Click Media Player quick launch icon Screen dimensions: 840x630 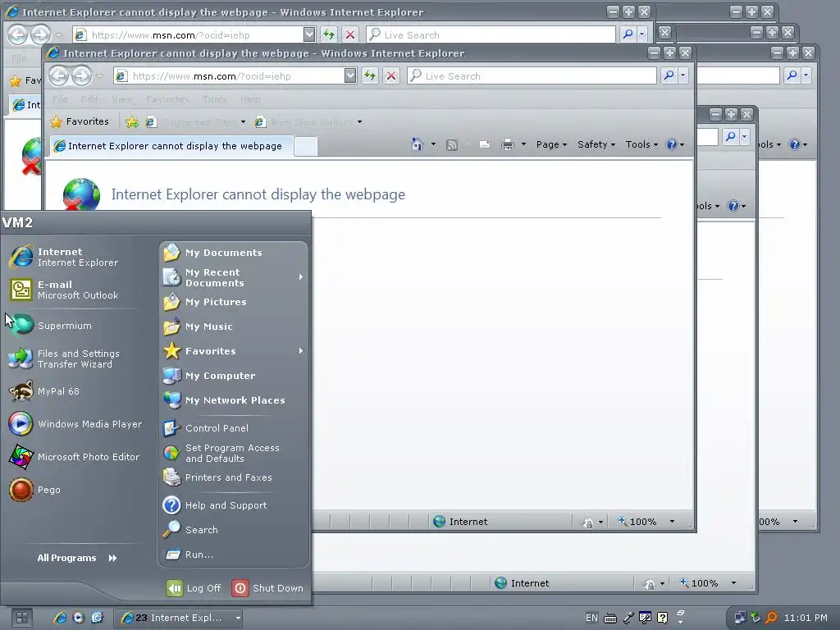[79, 618]
